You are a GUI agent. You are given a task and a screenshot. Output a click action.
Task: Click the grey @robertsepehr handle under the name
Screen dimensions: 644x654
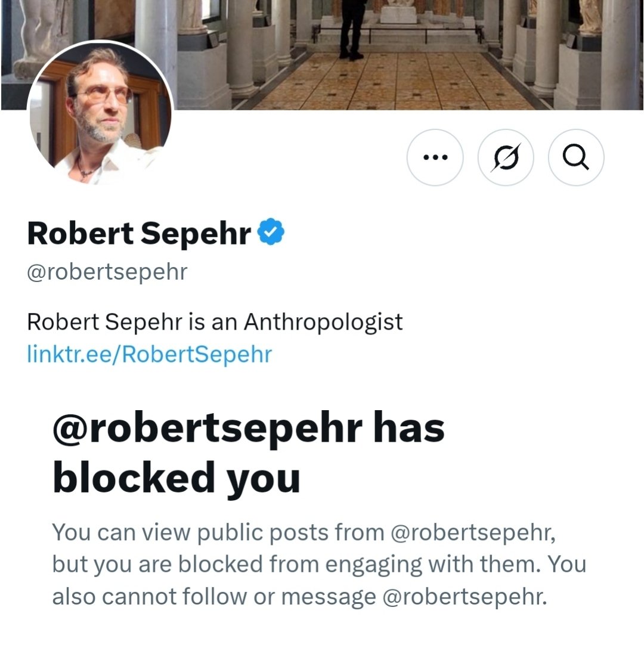(107, 271)
